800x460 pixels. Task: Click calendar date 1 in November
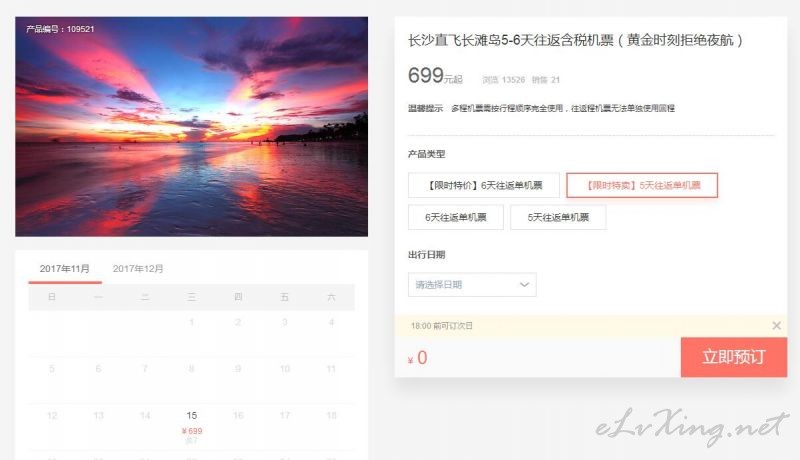[x=191, y=322]
